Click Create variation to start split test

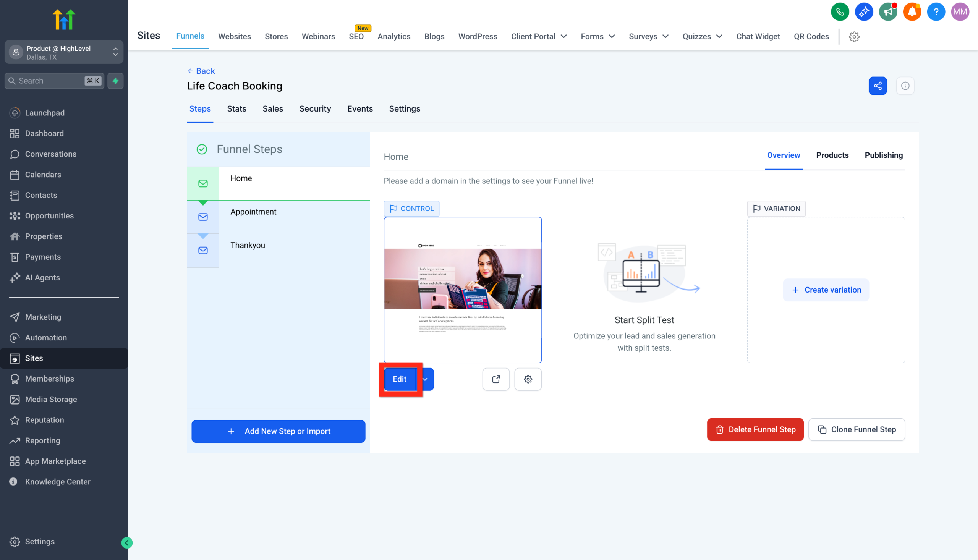826,290
